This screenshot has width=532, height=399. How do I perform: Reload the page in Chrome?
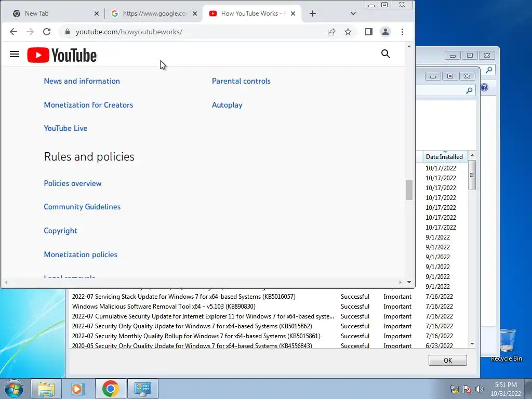tap(47, 32)
